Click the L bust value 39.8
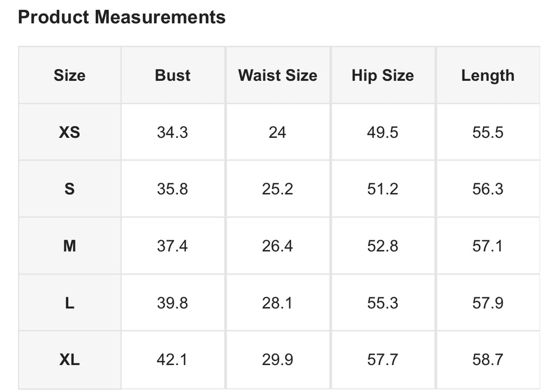Viewport: 541px width, 392px height. 173,303
